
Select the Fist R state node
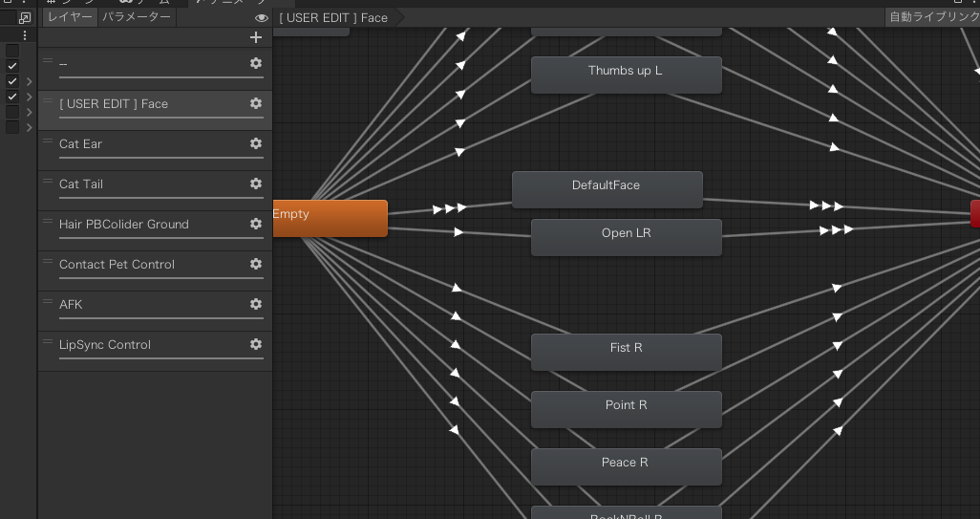[x=627, y=352]
